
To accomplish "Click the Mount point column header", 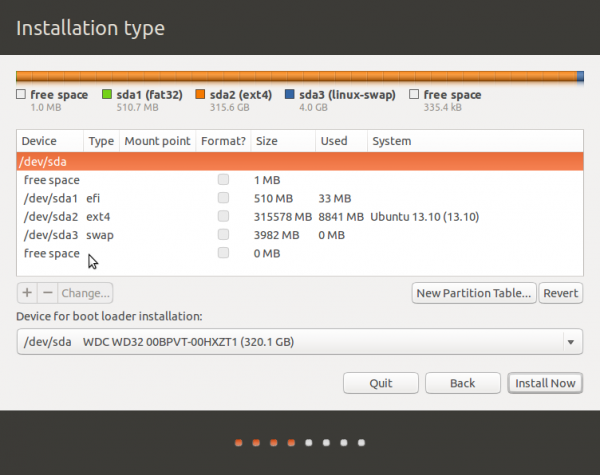I will 156,142.
